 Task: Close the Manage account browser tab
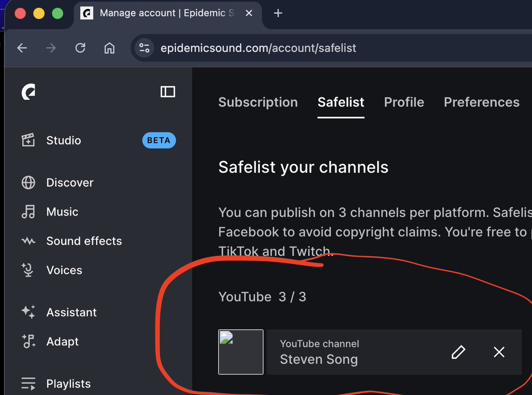pos(249,13)
